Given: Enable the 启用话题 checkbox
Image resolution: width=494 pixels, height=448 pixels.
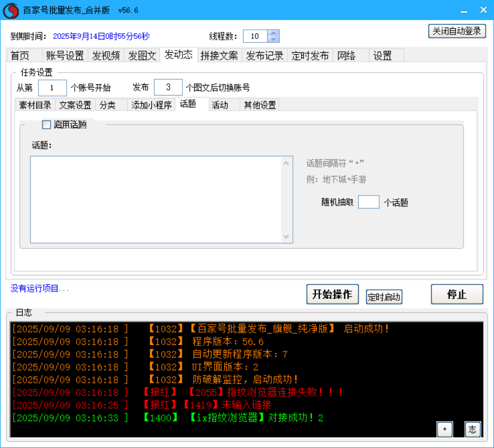Looking at the screenshot, I should click(x=46, y=125).
